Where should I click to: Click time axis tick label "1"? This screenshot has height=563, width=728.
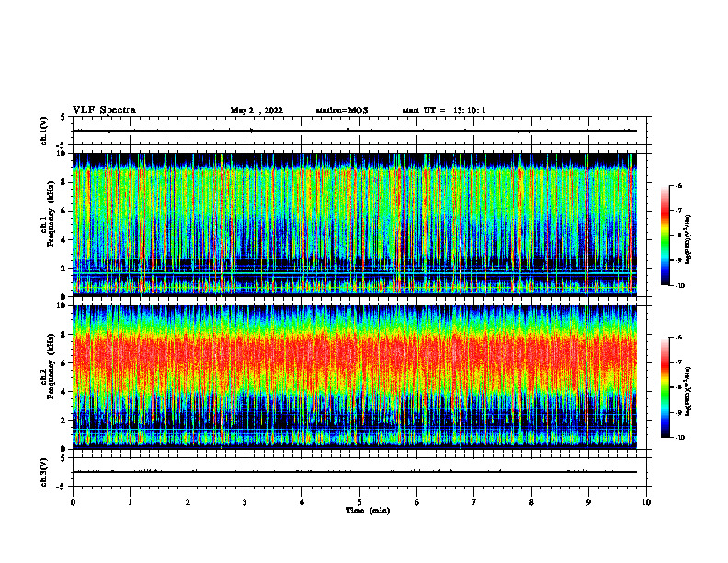coord(130,502)
